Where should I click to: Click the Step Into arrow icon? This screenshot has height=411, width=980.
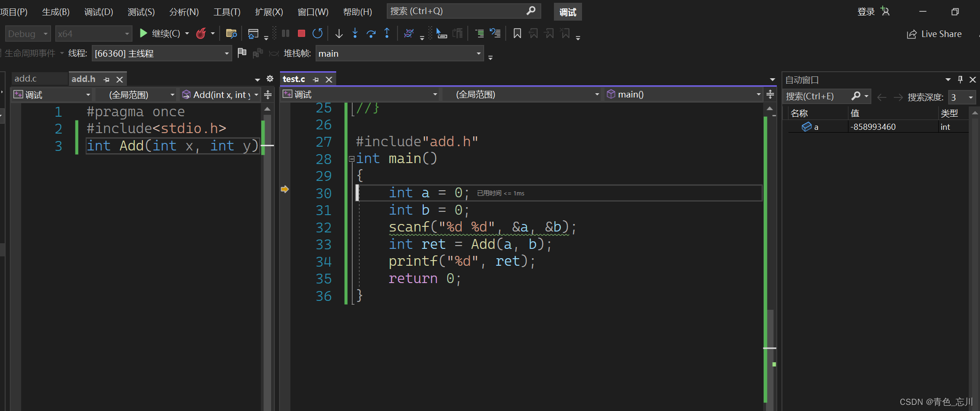pos(355,33)
